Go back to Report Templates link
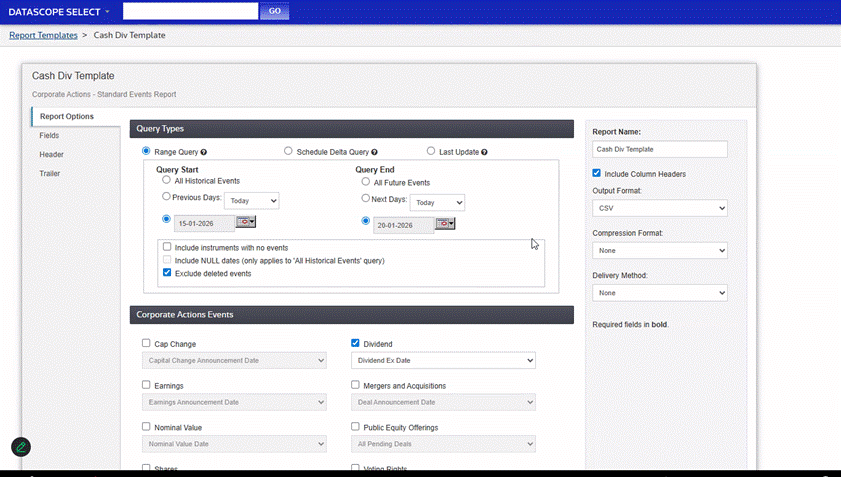The image size is (841, 477). pos(43,35)
